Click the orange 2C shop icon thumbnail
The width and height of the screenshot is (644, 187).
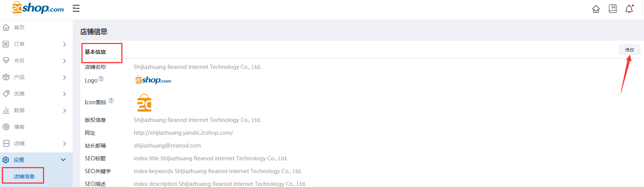pyautogui.click(x=144, y=103)
